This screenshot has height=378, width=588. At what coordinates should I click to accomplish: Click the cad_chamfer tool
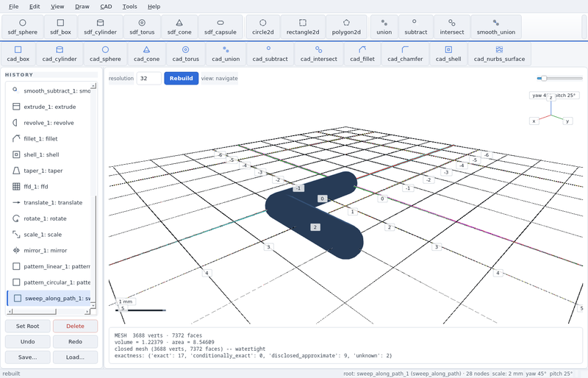pos(405,54)
